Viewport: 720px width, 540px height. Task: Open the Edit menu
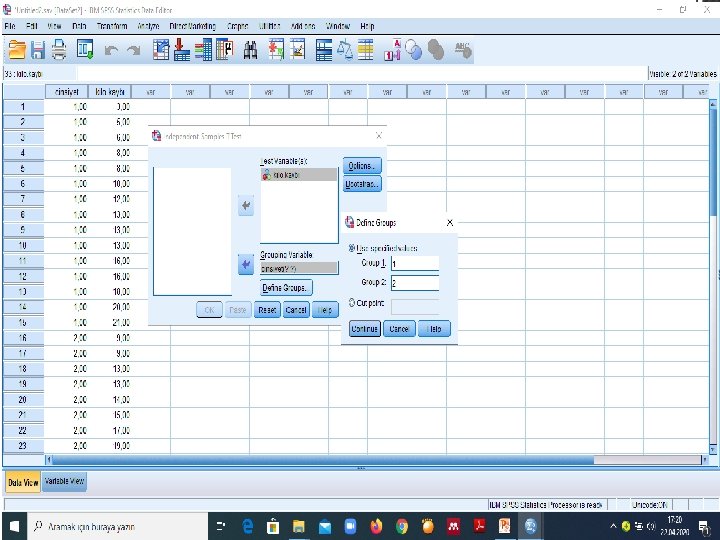pos(32,26)
